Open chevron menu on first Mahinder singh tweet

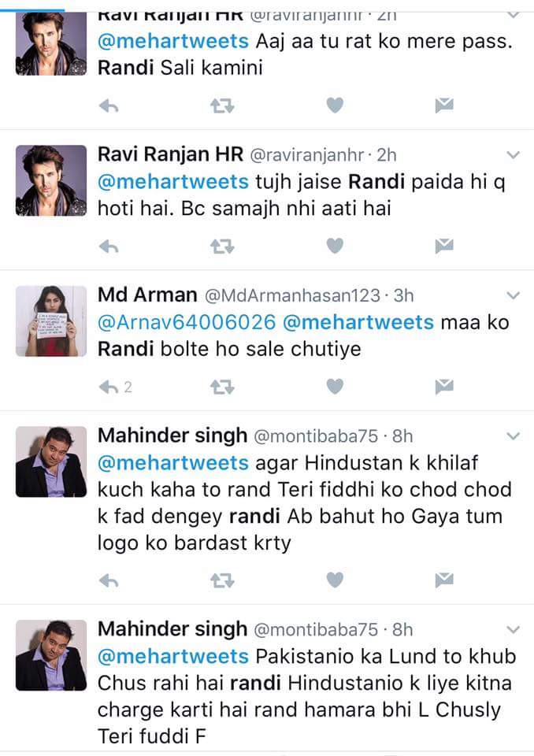coord(514,435)
